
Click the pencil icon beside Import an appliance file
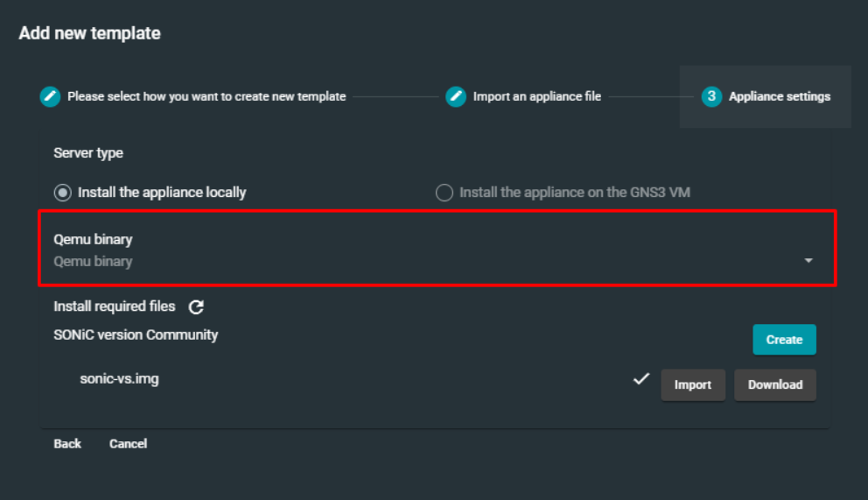456,96
